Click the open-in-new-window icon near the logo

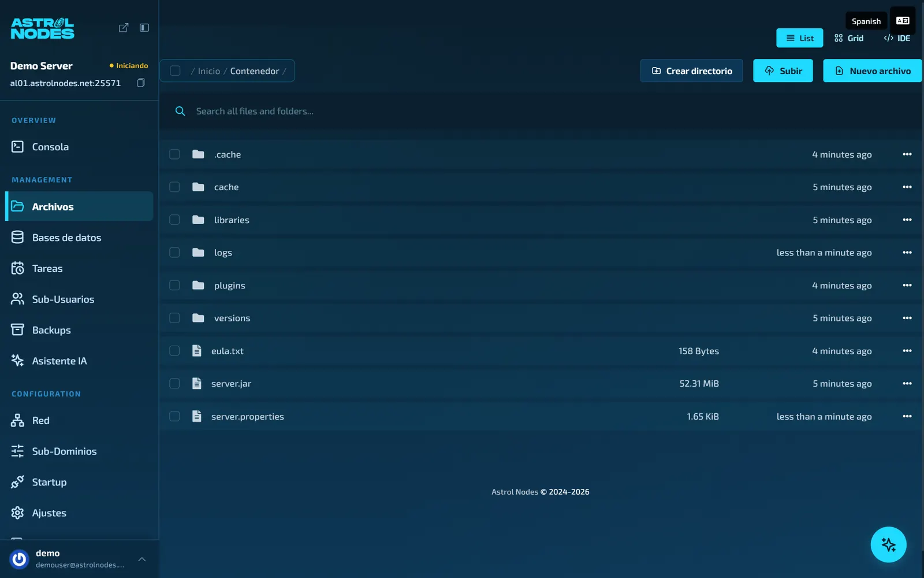tap(124, 28)
